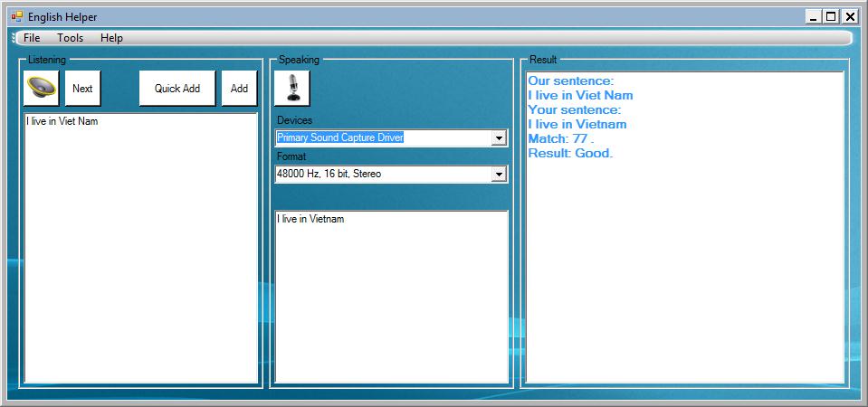Click the 'I live in Viet Nam' listening text
Screen dimensions: 868x407
tap(62, 121)
